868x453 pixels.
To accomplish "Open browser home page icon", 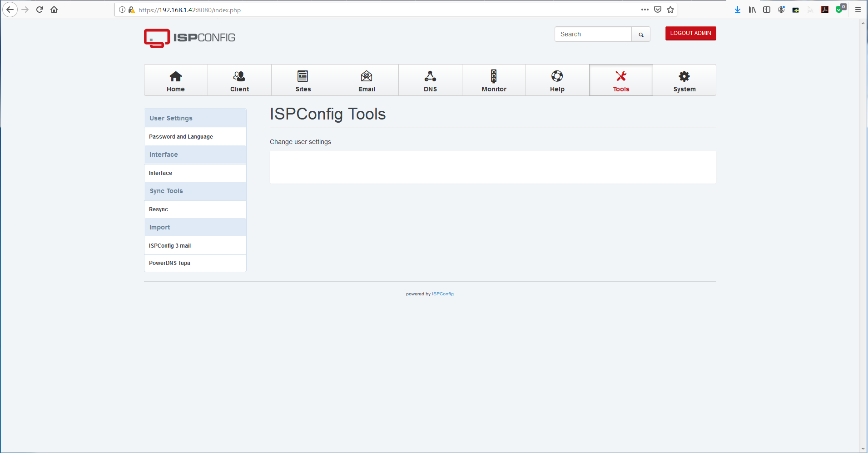I will 54,10.
